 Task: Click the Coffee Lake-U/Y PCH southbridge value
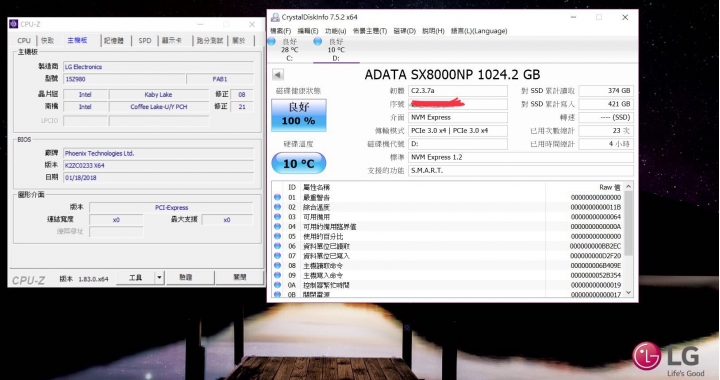click(158, 106)
